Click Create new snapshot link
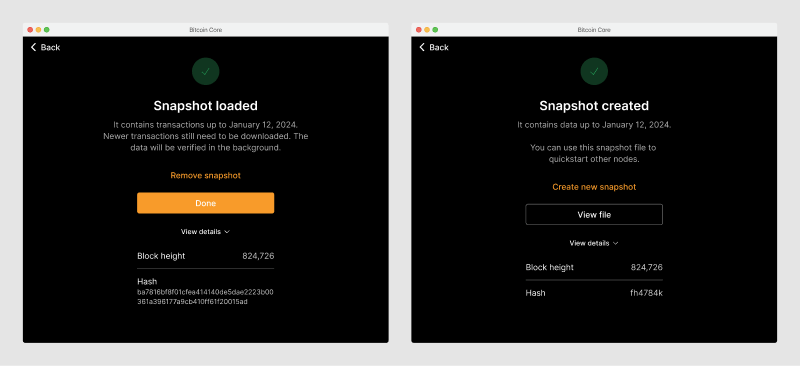This screenshot has width=800, height=366. (594, 187)
